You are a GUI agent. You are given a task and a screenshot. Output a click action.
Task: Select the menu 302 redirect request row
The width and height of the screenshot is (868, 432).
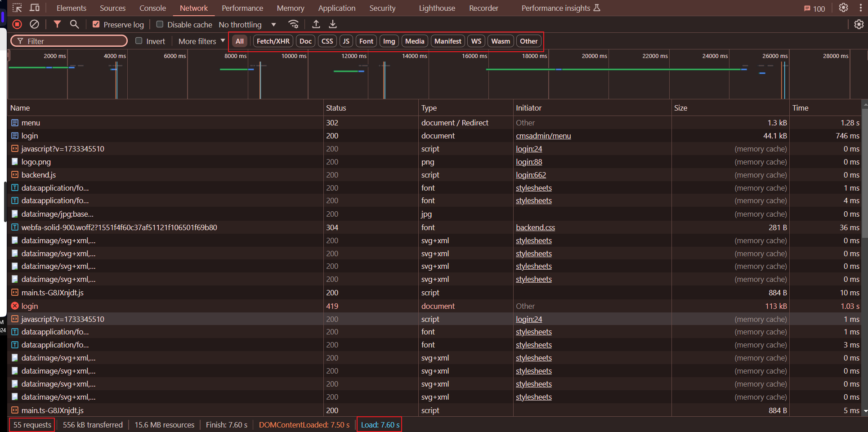pyautogui.click(x=434, y=123)
